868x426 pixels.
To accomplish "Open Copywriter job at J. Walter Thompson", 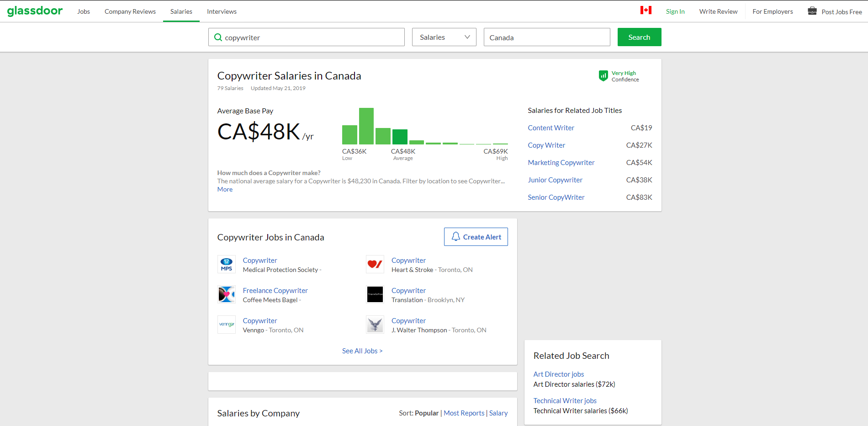I will point(408,321).
